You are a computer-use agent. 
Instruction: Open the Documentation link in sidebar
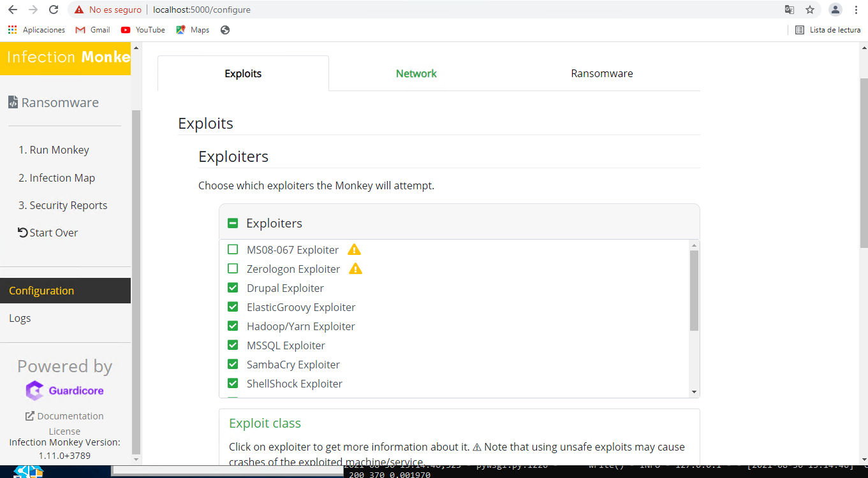[64, 416]
